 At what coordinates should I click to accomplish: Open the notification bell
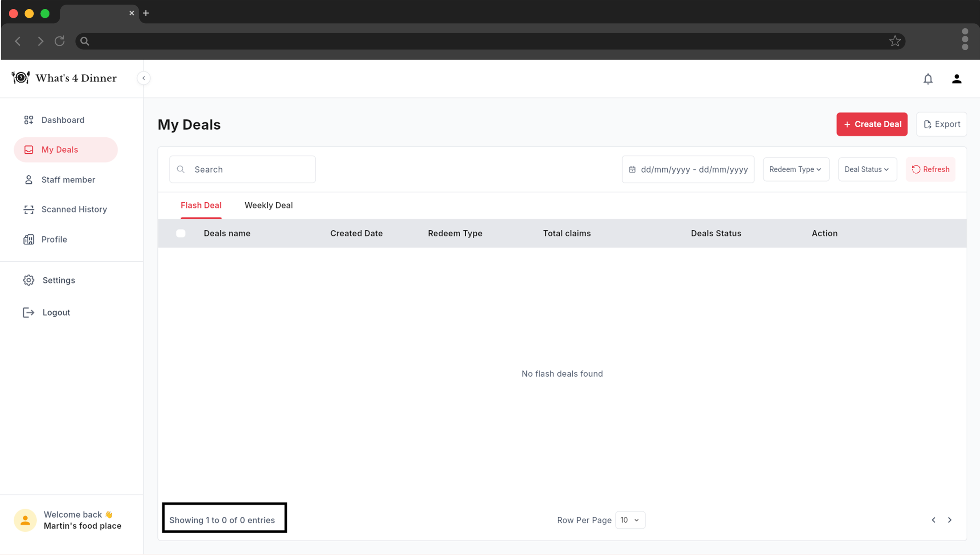tap(928, 79)
